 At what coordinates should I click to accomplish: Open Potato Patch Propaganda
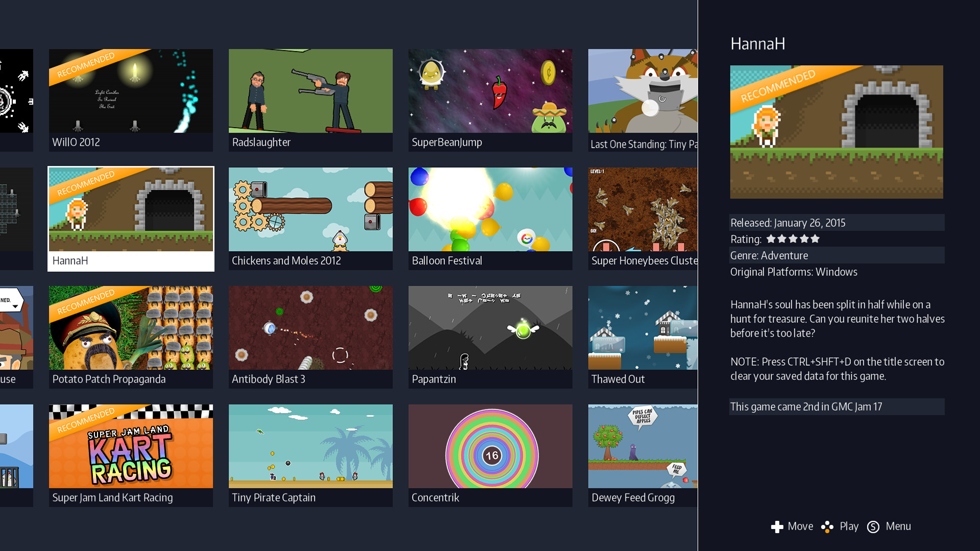click(x=131, y=328)
